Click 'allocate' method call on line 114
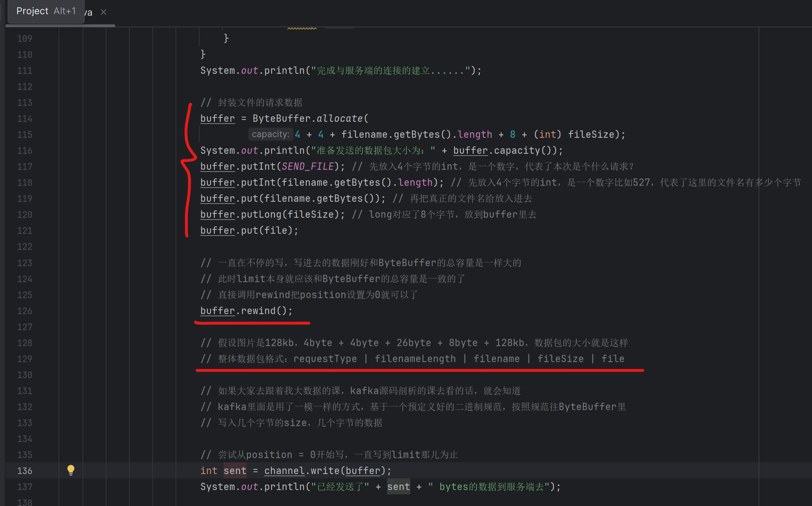This screenshot has height=506, width=812. [x=339, y=119]
